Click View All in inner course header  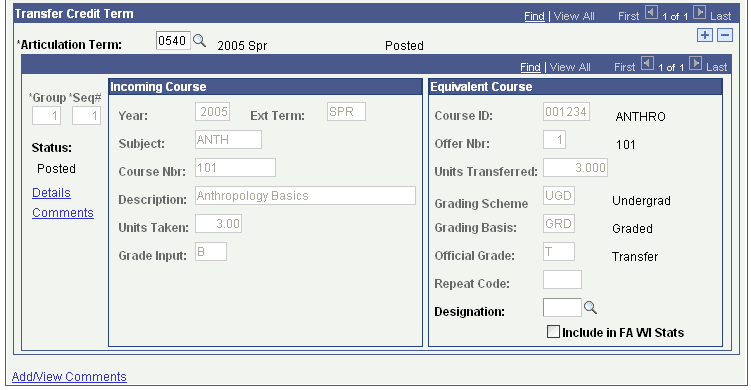pyautogui.click(x=570, y=67)
